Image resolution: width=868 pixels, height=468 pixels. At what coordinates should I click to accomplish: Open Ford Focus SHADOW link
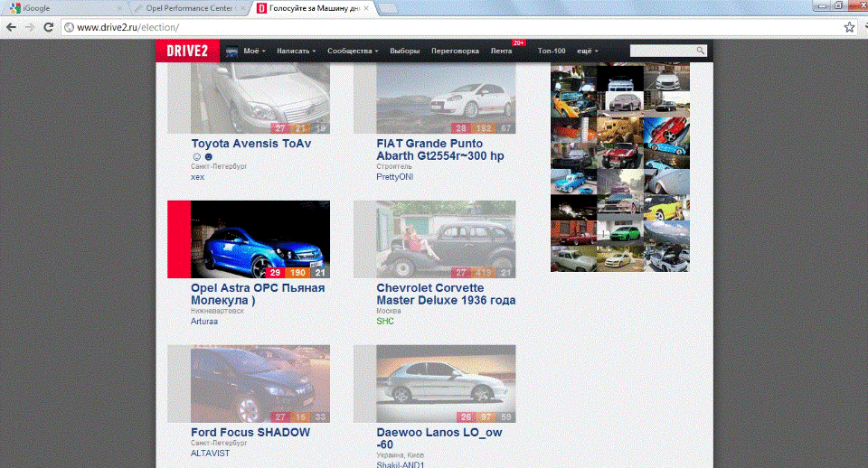coord(250,433)
